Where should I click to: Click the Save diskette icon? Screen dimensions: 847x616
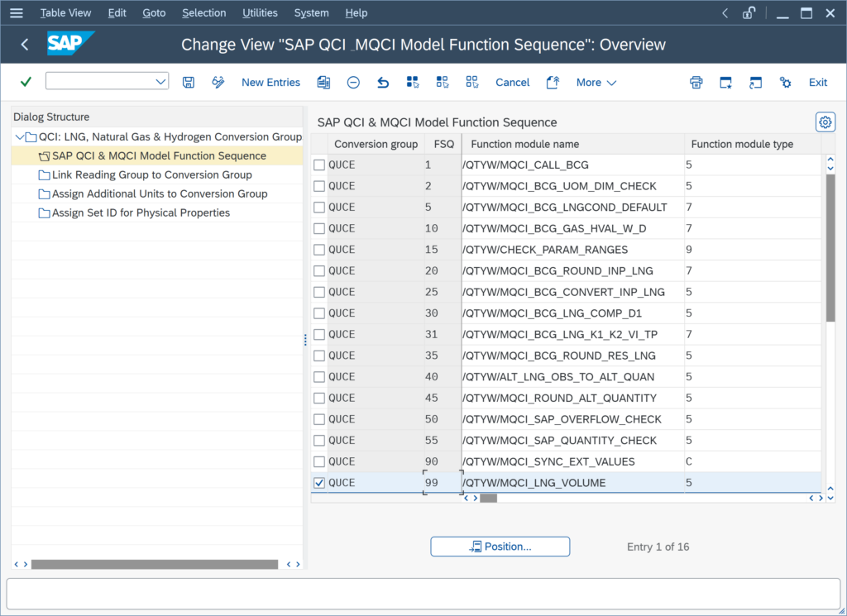(x=188, y=82)
